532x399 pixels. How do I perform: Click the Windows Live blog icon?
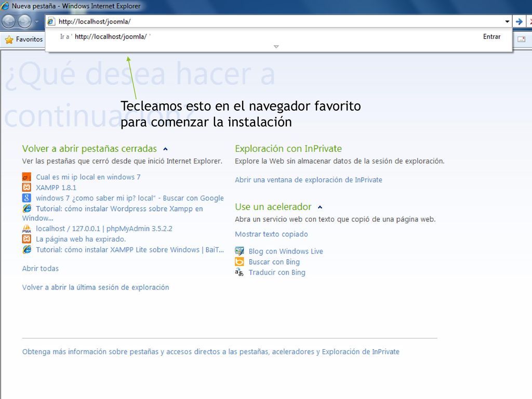[x=239, y=251]
